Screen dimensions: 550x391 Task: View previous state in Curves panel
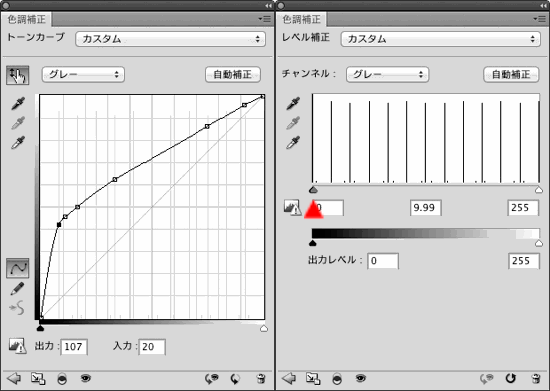click(212, 378)
